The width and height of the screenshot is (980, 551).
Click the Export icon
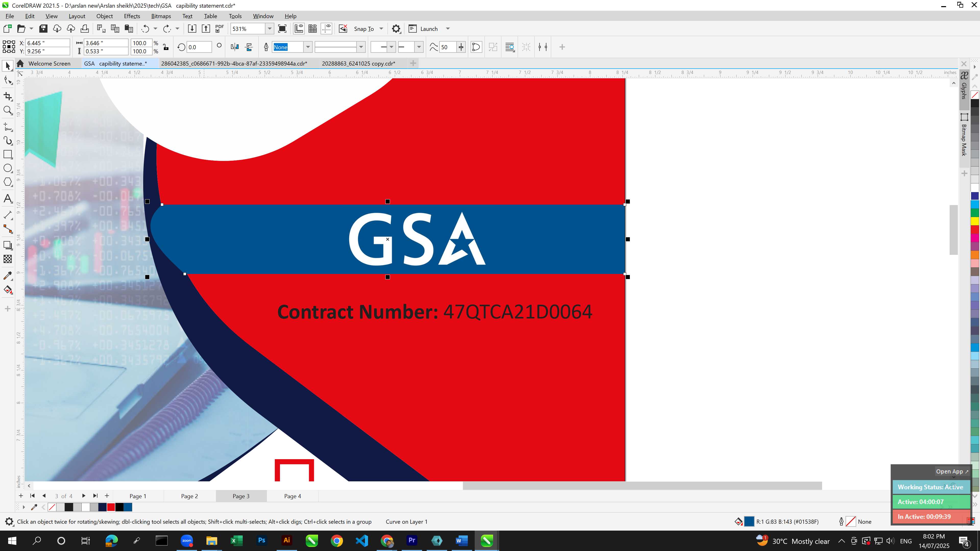coord(206,29)
